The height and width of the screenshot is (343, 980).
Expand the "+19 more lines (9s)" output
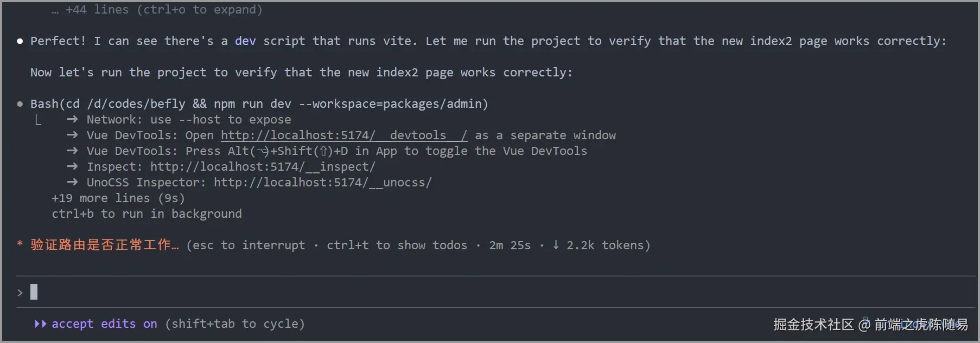click(118, 198)
